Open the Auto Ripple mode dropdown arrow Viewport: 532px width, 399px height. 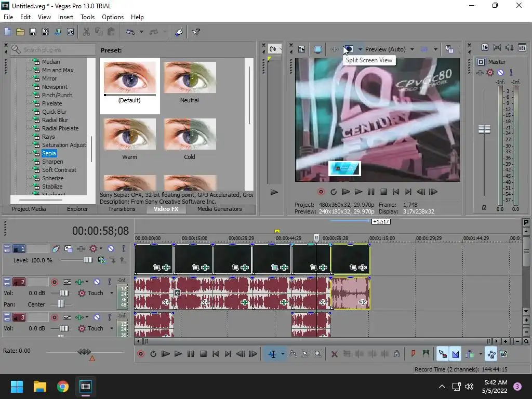tap(481, 354)
